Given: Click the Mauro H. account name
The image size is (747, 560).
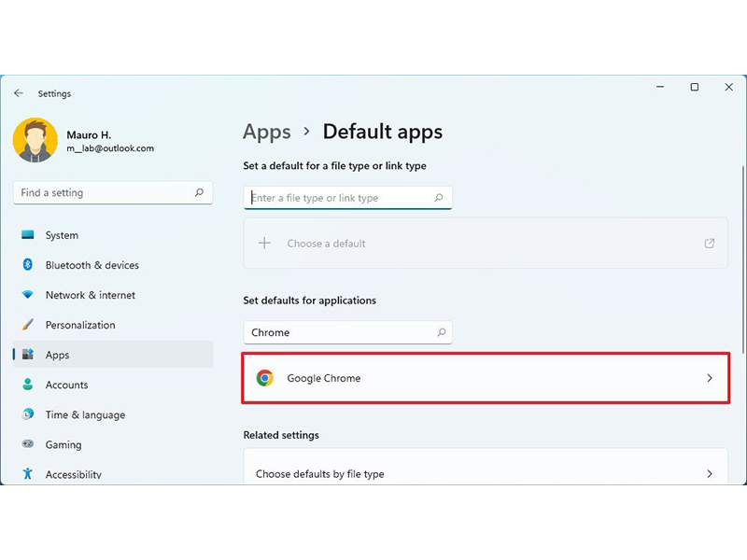Looking at the screenshot, I should pos(89,135).
